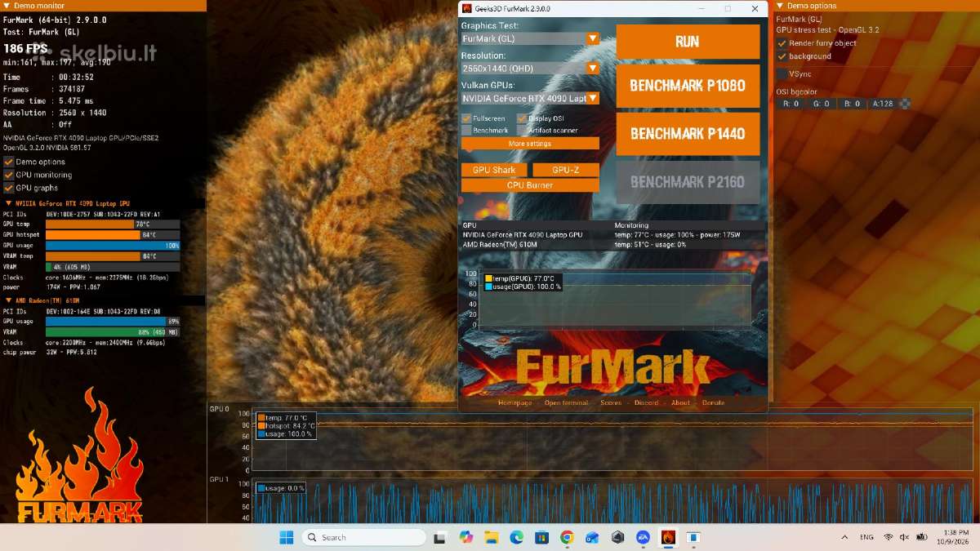
Task: Uncheck Render furry object
Action: pos(782,43)
